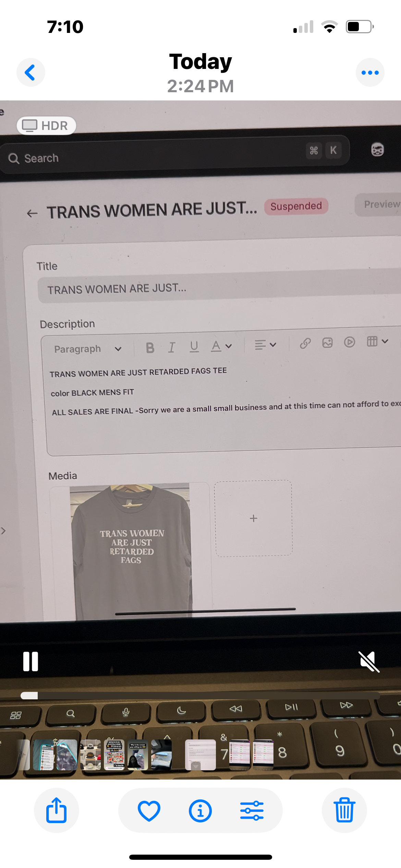The image size is (401, 868).
Task: Tap the HDR badge on the video
Action: [46, 126]
